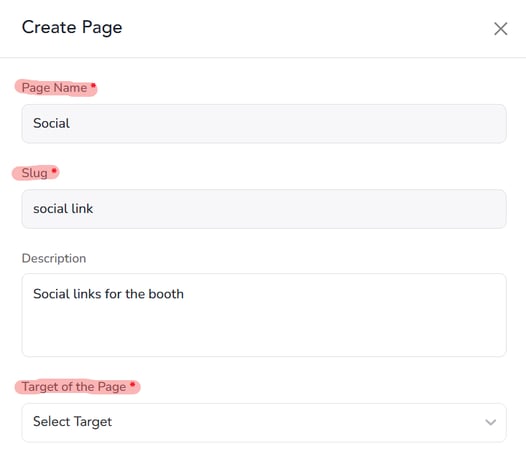
Task: Click the required asterisk beside Page Name
Action: (94, 85)
